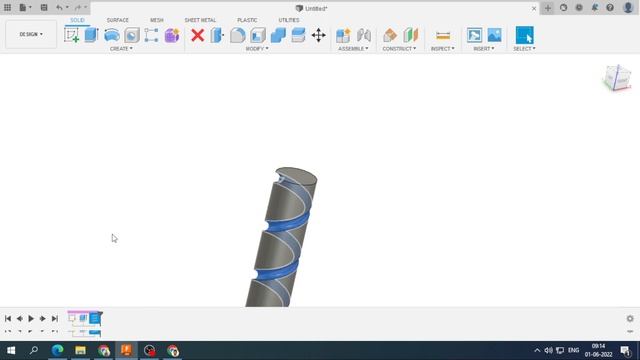Play the timeline
This screenshot has width=640, height=360.
click(x=31, y=318)
